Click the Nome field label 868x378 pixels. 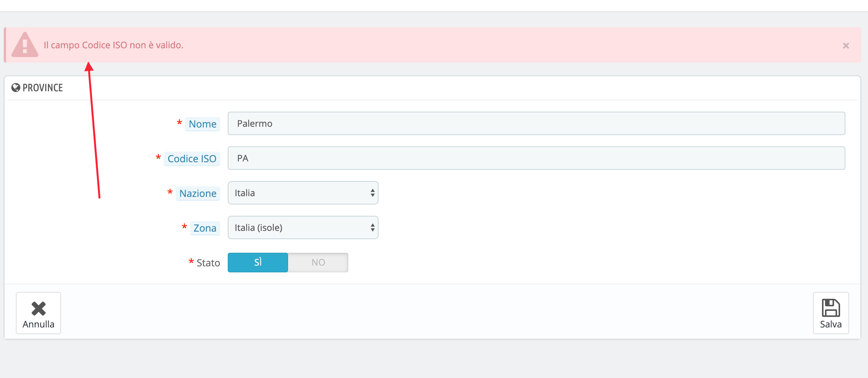coord(202,124)
